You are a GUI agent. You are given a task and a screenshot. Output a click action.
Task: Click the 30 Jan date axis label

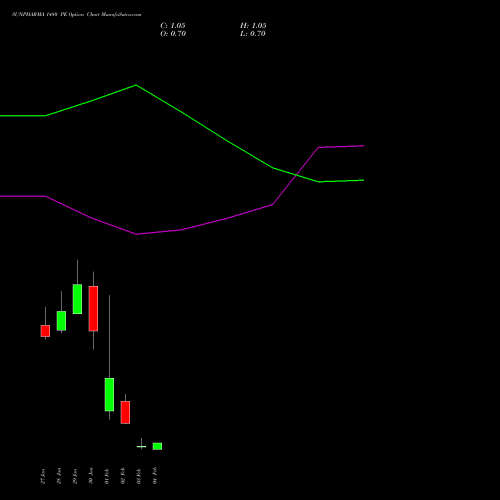click(x=91, y=476)
